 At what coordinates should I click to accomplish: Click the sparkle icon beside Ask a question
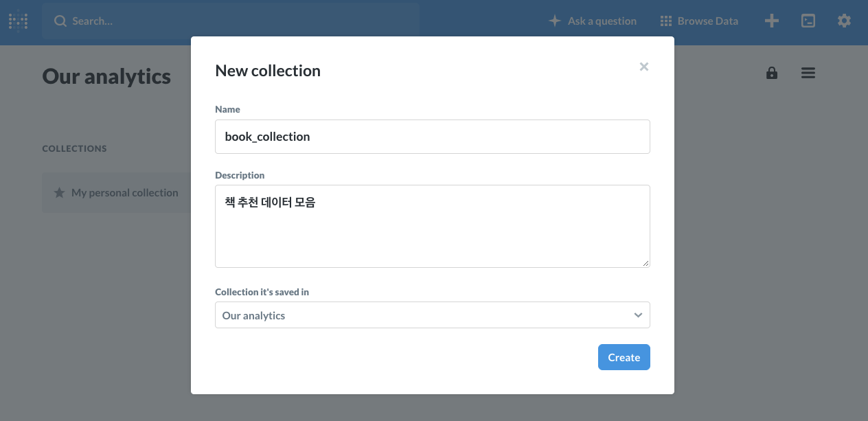click(x=555, y=21)
